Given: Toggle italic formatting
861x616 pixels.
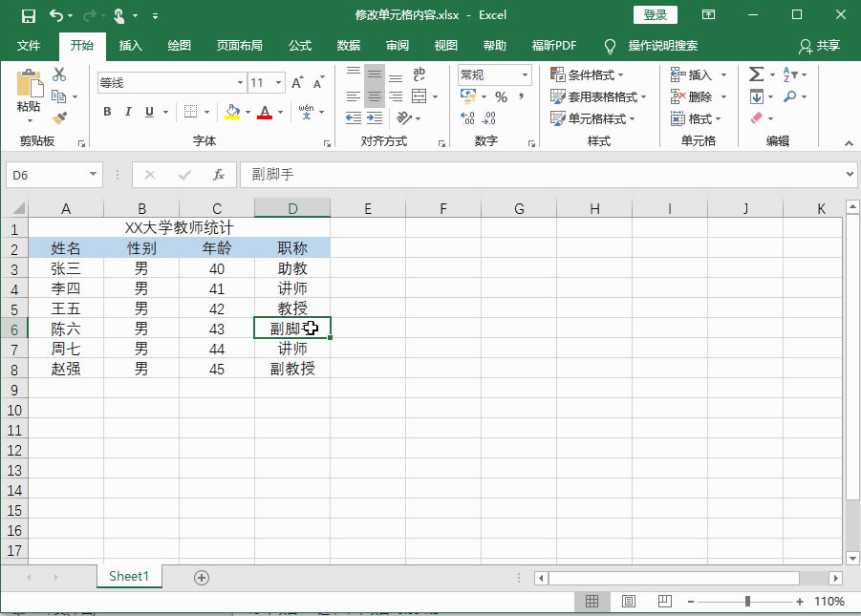Looking at the screenshot, I should (x=128, y=112).
